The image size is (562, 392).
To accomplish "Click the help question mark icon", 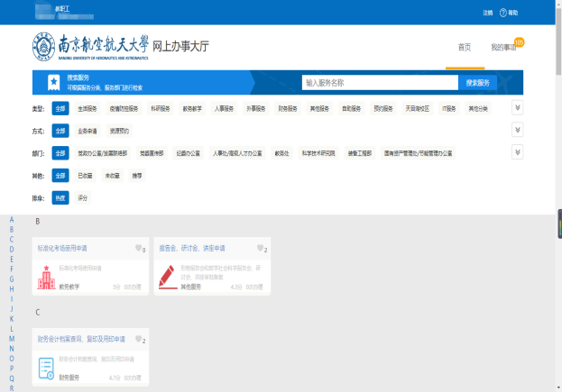I will pos(503,13).
